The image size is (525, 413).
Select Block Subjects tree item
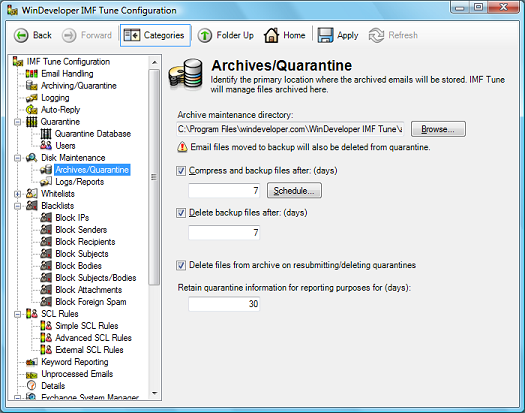pos(82,254)
